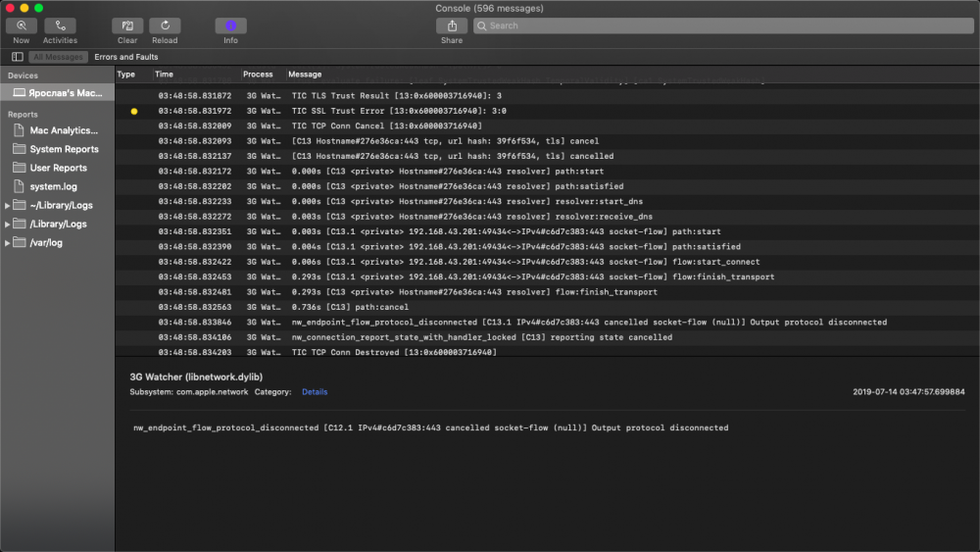Image resolution: width=980 pixels, height=552 pixels.
Task: Toggle the Info pane icon
Action: point(230,26)
